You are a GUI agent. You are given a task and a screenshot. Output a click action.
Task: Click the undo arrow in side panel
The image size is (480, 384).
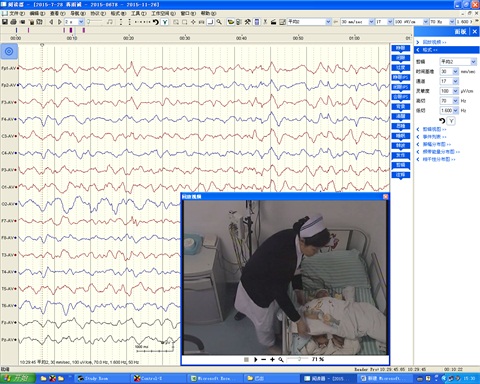[x=442, y=121]
